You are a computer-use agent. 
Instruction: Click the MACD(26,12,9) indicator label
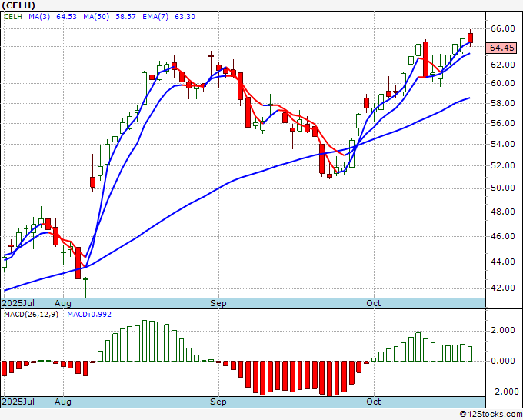click(x=31, y=315)
